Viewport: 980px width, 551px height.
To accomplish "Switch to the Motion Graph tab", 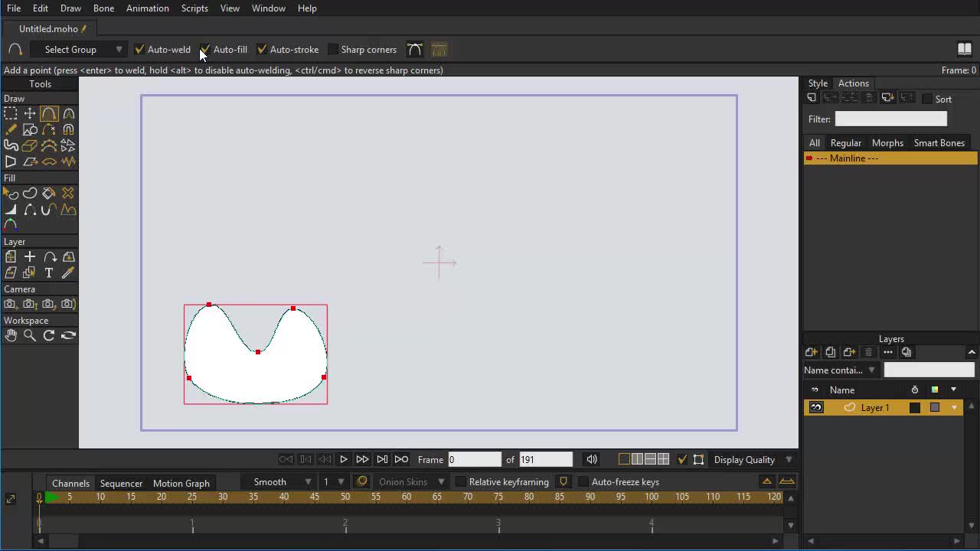I will click(x=181, y=483).
